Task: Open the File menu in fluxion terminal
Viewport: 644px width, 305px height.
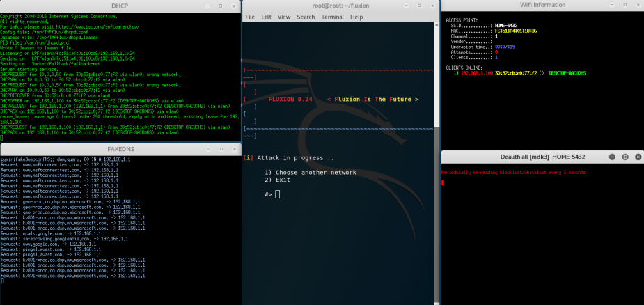Action: click(250, 17)
